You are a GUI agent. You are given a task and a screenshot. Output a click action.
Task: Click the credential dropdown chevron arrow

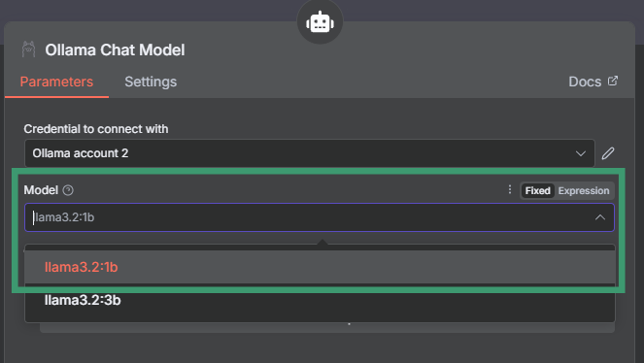(580, 153)
